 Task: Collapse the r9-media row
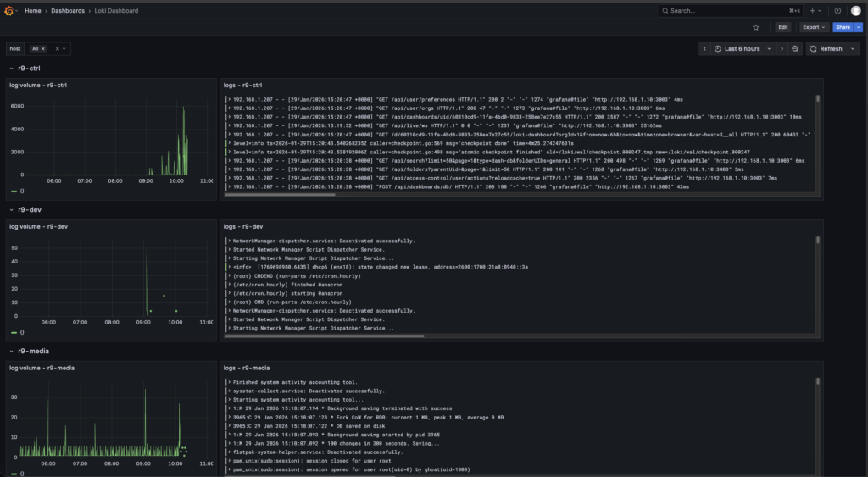11,351
